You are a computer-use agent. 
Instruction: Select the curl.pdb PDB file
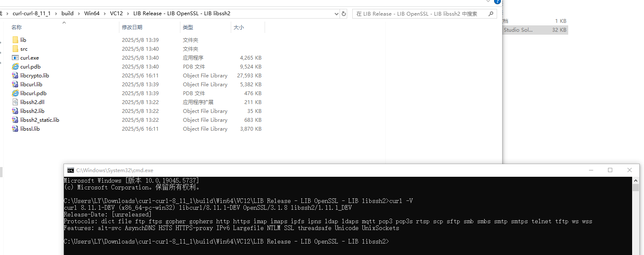(30, 66)
